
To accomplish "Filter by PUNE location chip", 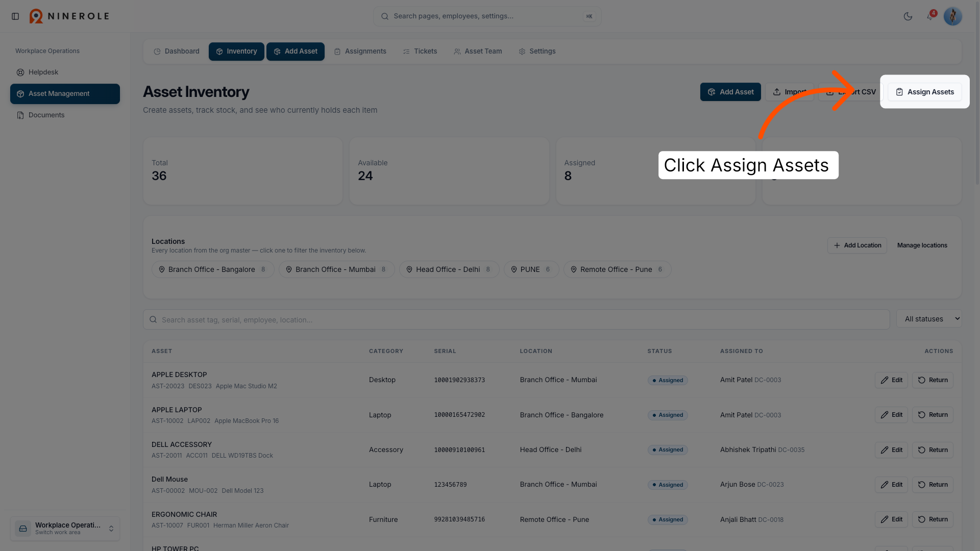I will [531, 269].
